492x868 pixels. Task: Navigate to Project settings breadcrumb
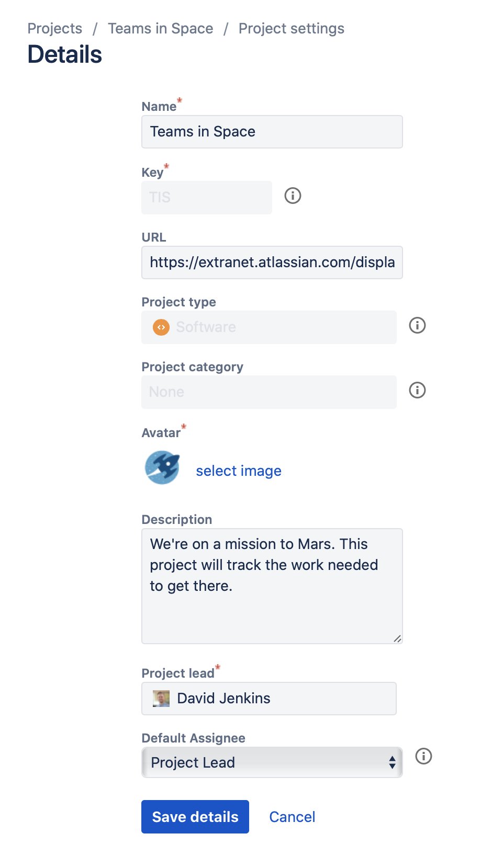pyautogui.click(x=292, y=29)
